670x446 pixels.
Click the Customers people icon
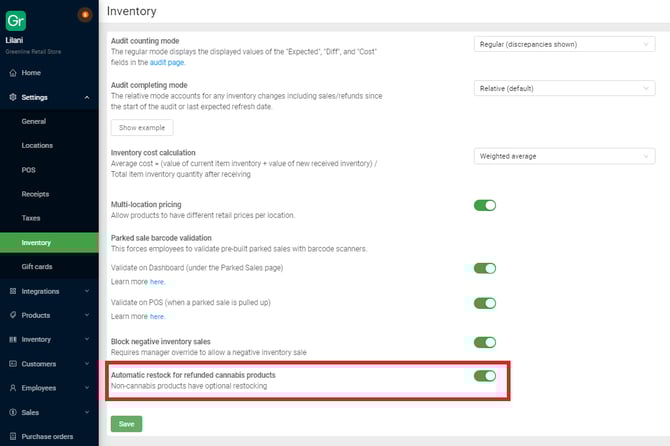[x=12, y=363]
